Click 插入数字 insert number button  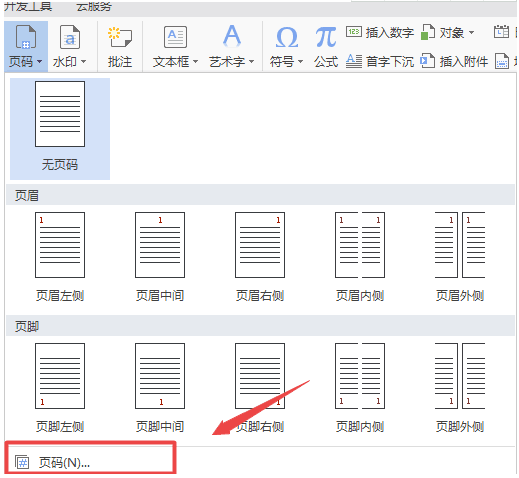click(380, 32)
